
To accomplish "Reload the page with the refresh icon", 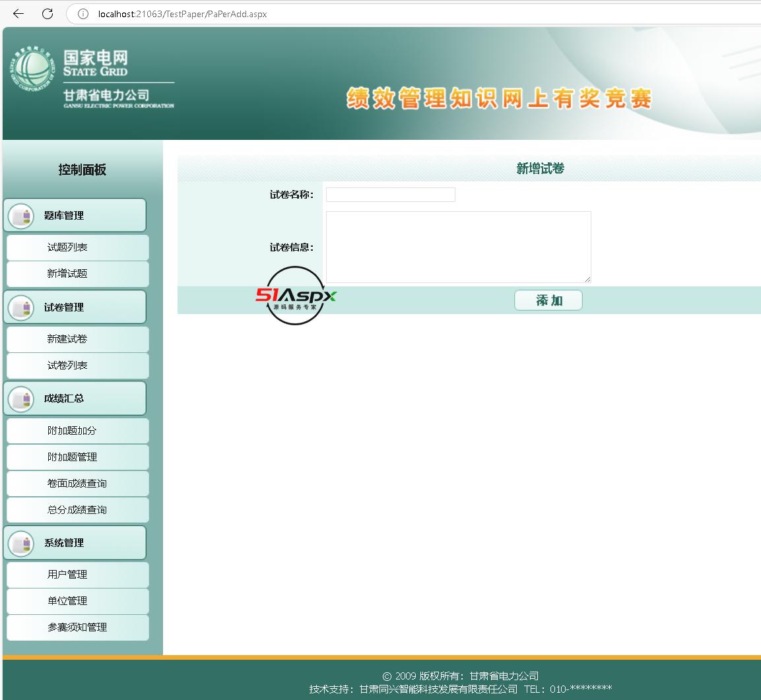I will (48, 14).
